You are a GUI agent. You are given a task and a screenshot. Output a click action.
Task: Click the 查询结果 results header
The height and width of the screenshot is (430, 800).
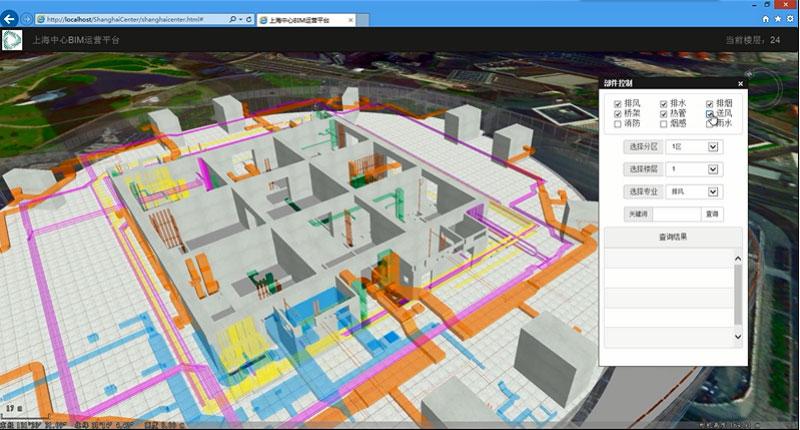pyautogui.click(x=673, y=237)
